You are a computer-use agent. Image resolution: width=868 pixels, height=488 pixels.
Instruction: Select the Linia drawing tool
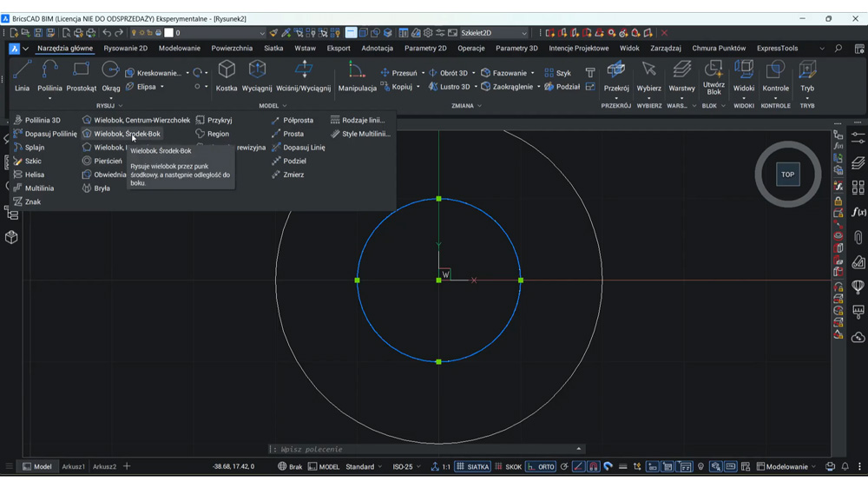[x=23, y=76]
